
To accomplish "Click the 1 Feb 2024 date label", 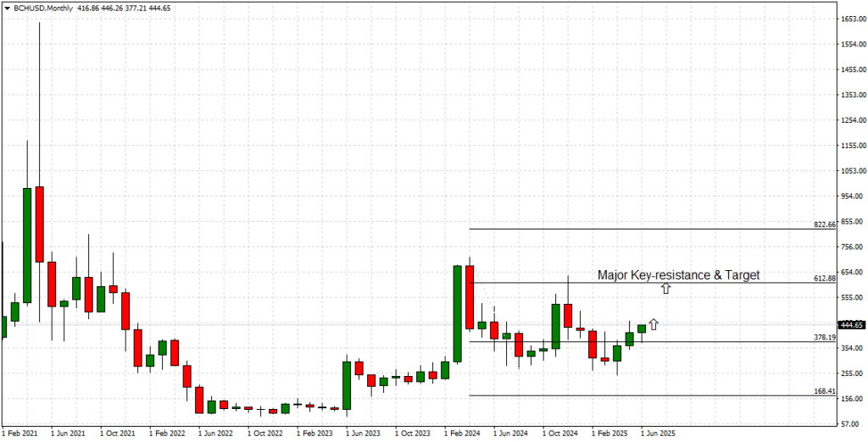I will [462, 434].
